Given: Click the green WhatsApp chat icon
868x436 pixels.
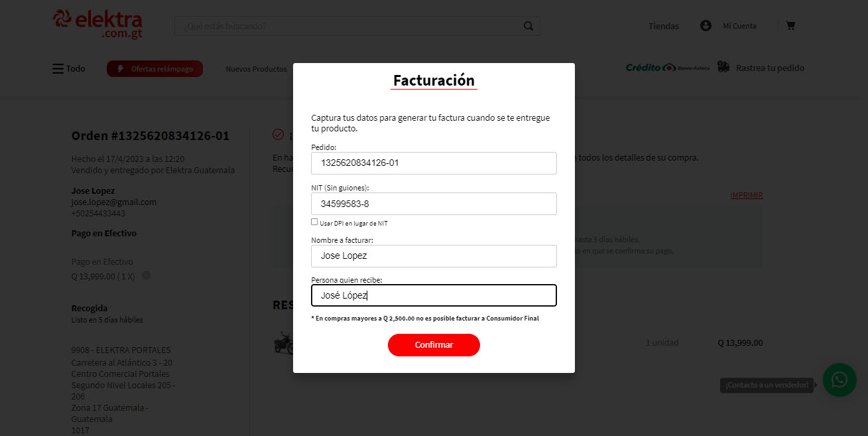Looking at the screenshot, I should [x=839, y=380].
